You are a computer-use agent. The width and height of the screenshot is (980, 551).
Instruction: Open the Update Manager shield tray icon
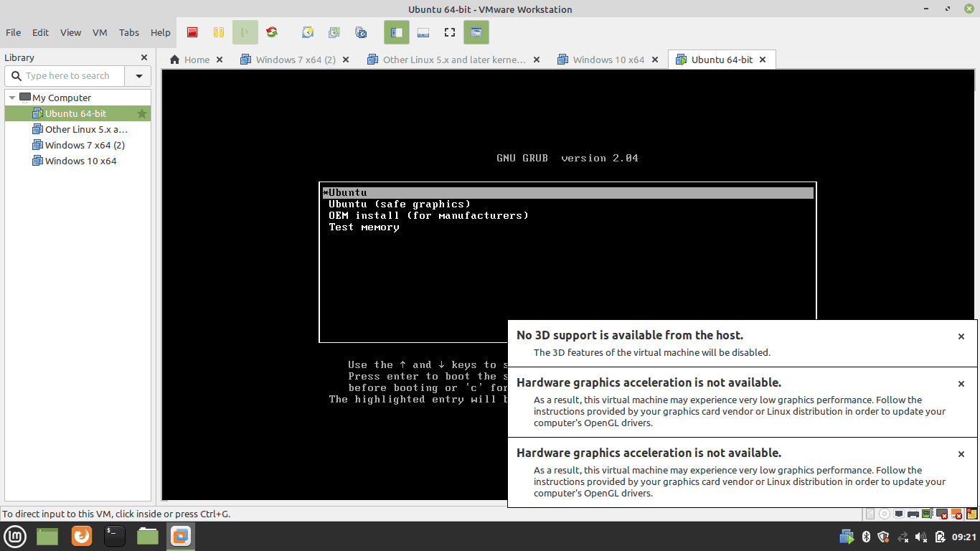[884, 537]
